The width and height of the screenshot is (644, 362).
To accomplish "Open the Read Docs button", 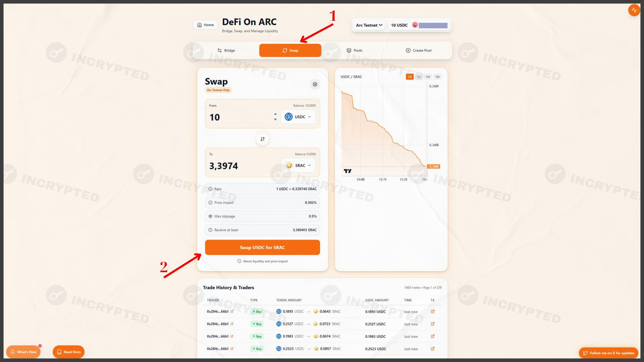I will click(x=69, y=352).
